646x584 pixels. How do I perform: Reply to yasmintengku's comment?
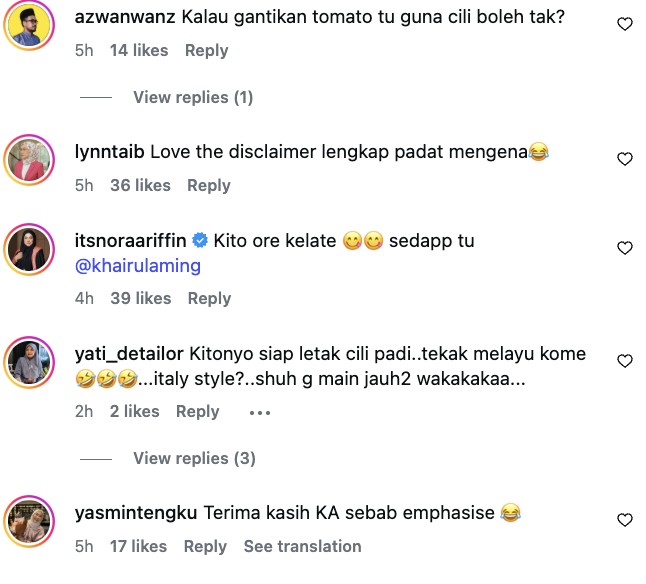click(205, 546)
